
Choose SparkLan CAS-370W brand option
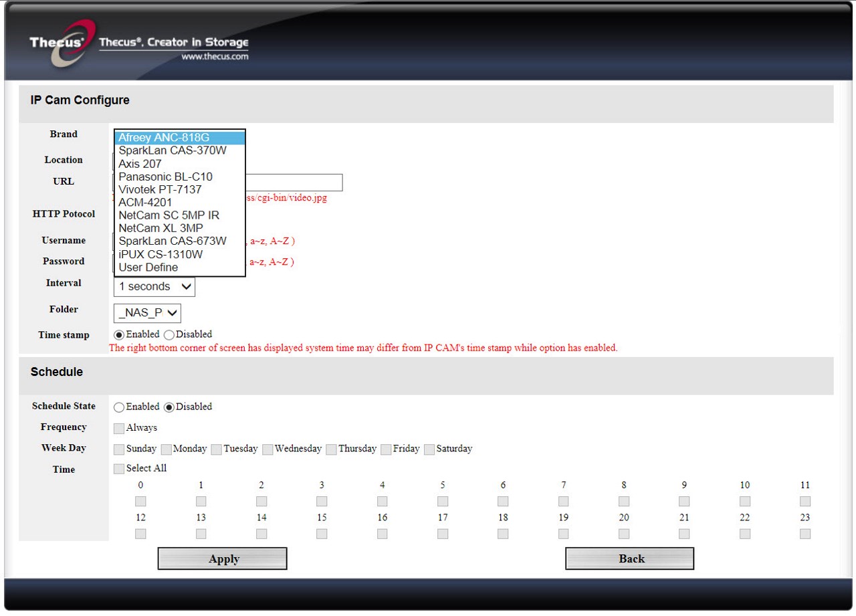coord(180,150)
